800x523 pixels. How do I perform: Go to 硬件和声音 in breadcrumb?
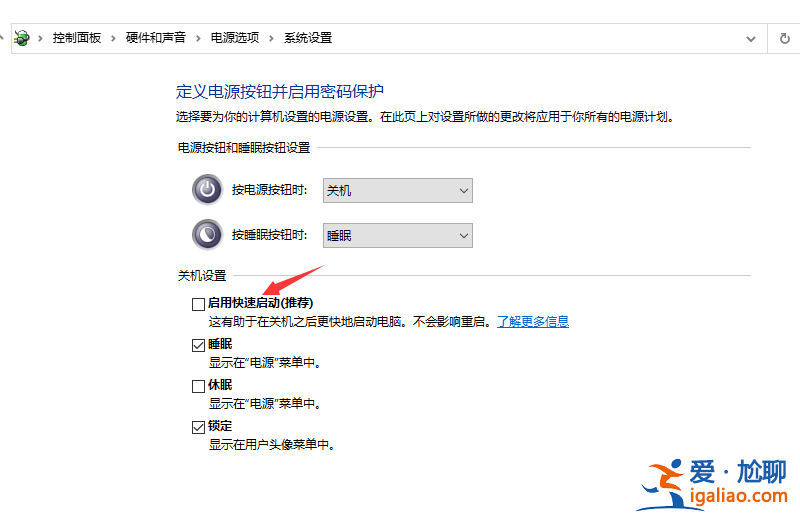(156, 38)
